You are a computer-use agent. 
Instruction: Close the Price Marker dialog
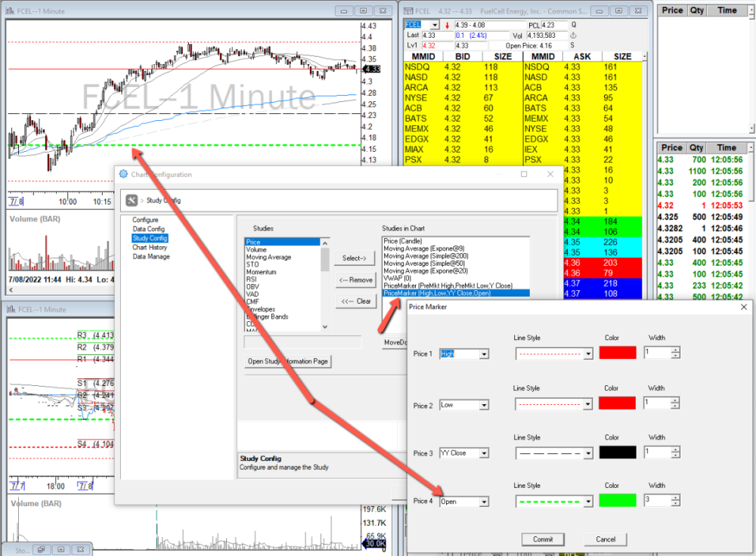point(743,307)
